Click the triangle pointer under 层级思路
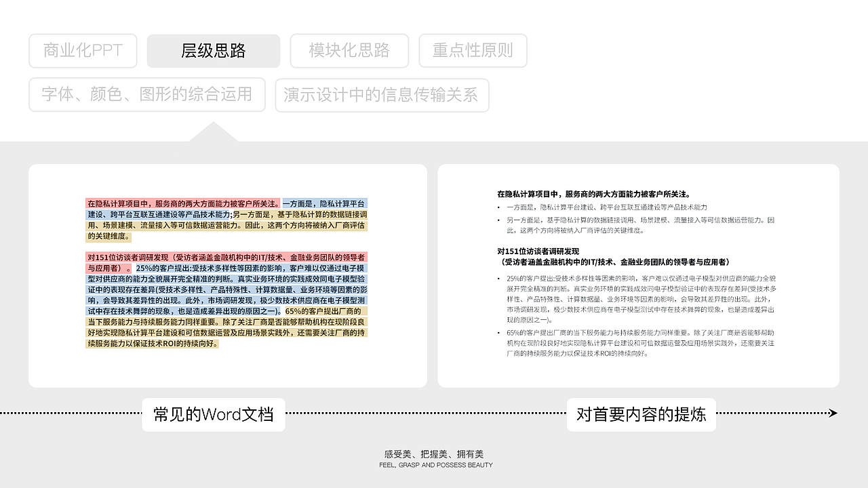The image size is (868, 488). [x=213, y=132]
